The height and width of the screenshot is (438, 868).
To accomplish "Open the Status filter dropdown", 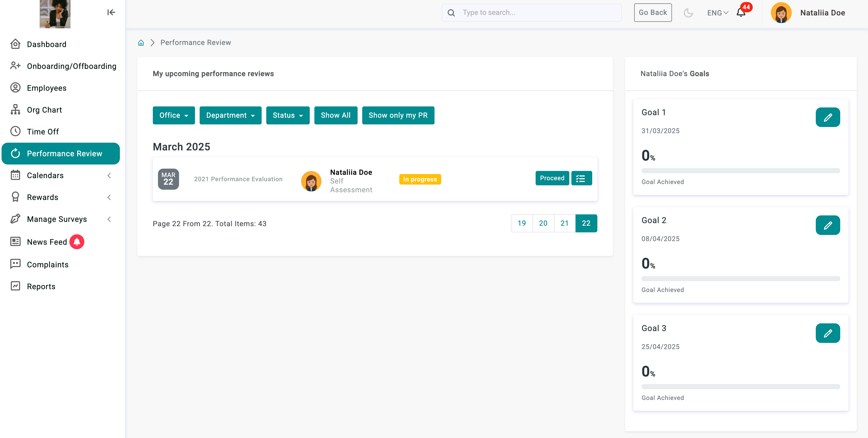I will coord(288,115).
